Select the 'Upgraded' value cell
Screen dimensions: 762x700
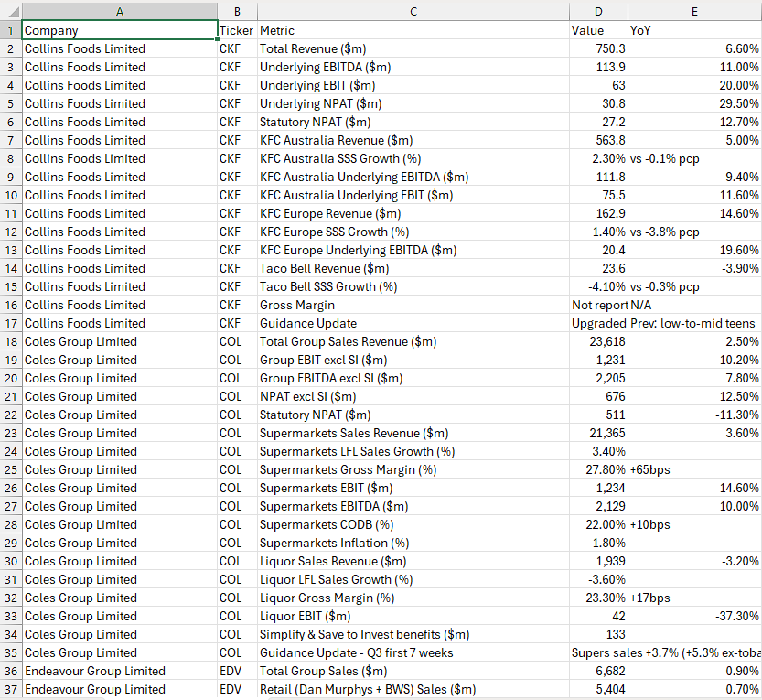point(598,323)
